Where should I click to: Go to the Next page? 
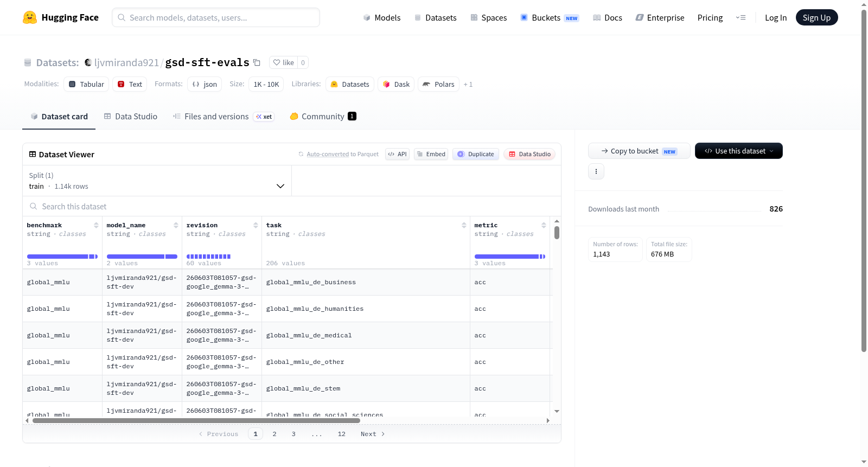click(373, 434)
